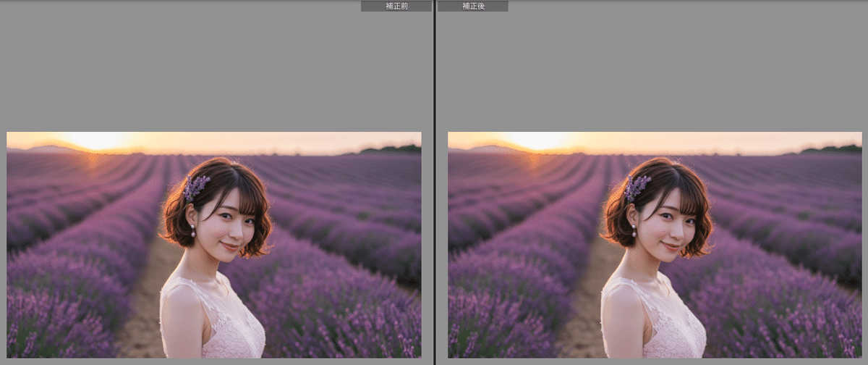Click the setting sun in the before photo
Image resolution: width=868 pixels, height=365 pixels.
click(96, 140)
